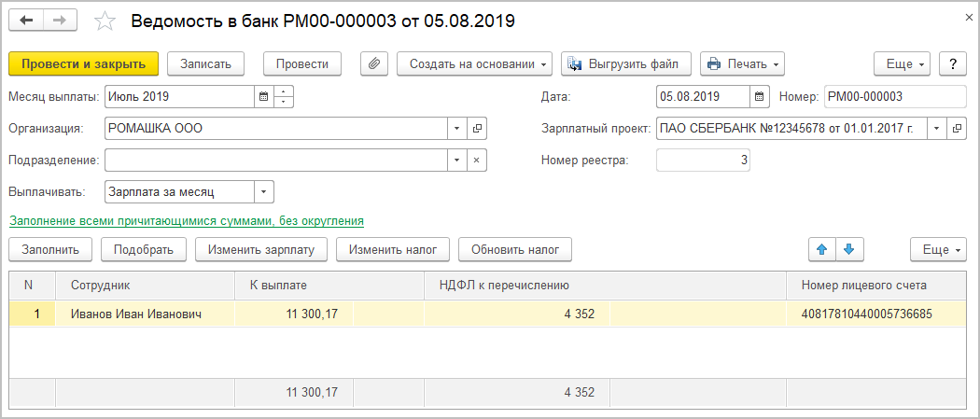This screenshot has width=980, height=419.
Task: Add document to favorites star
Action: point(105,21)
